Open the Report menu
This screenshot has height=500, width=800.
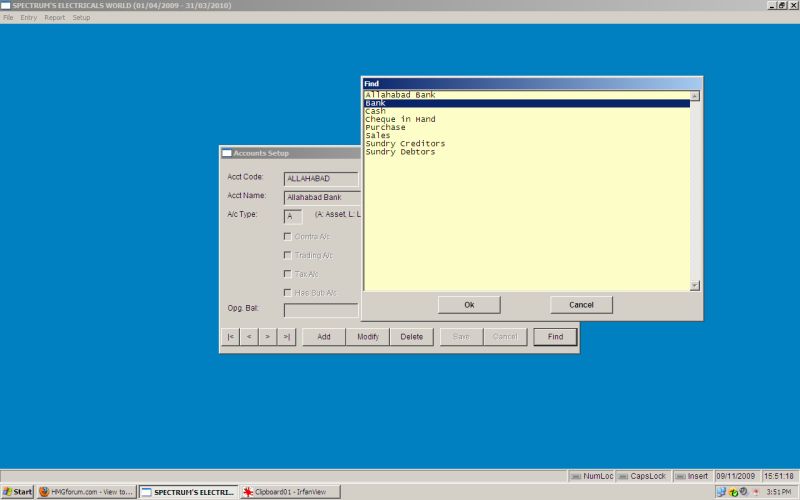point(55,17)
